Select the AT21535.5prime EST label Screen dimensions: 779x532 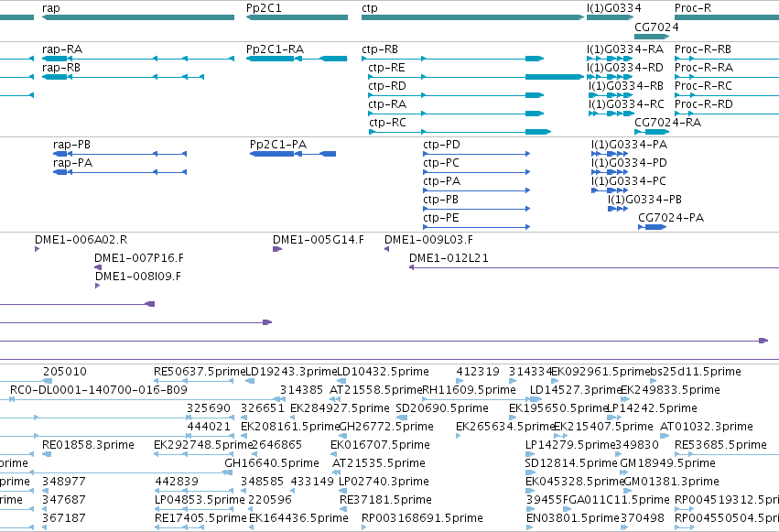tap(379, 464)
